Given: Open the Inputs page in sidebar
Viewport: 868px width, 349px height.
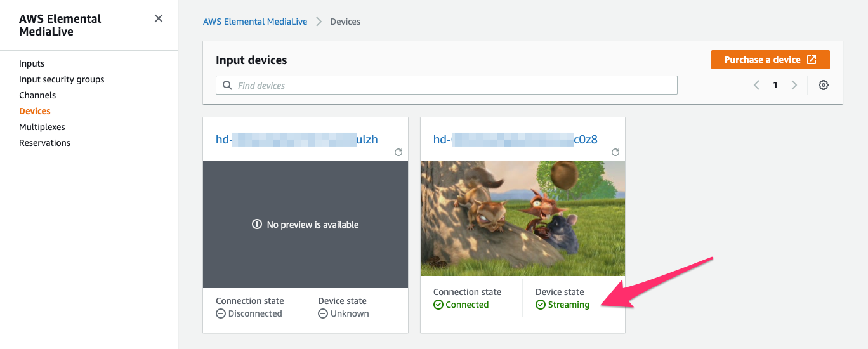Looking at the screenshot, I should pos(32,63).
